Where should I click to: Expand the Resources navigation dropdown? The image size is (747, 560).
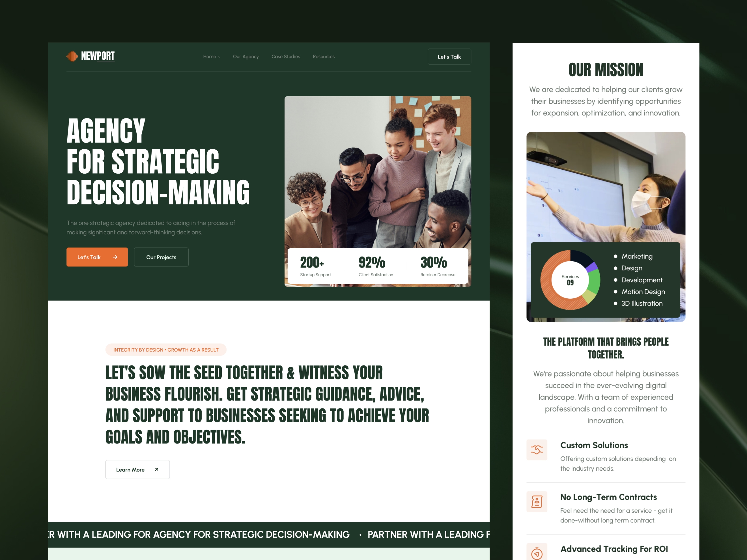(324, 57)
